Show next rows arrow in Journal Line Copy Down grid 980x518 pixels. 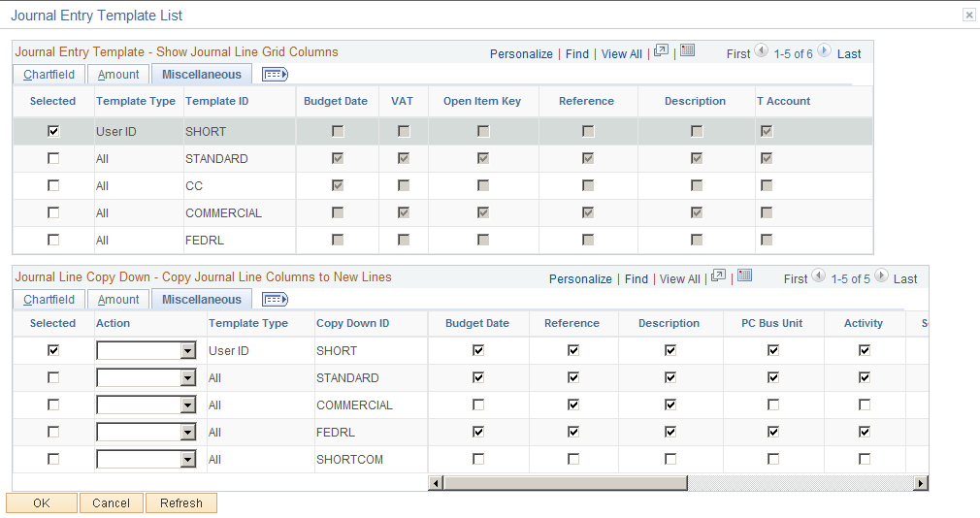[881, 275]
